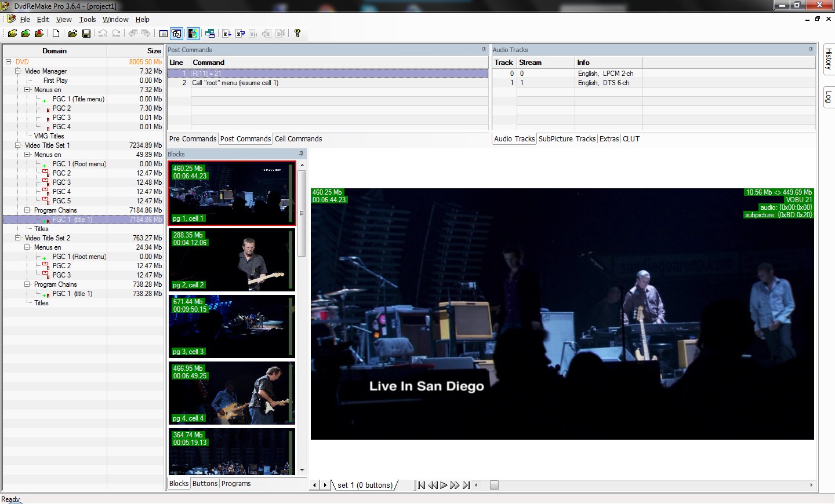Image resolution: width=835 pixels, height=504 pixels.
Task: Select the pg 4, cell 4 thumbnail
Action: click(232, 393)
